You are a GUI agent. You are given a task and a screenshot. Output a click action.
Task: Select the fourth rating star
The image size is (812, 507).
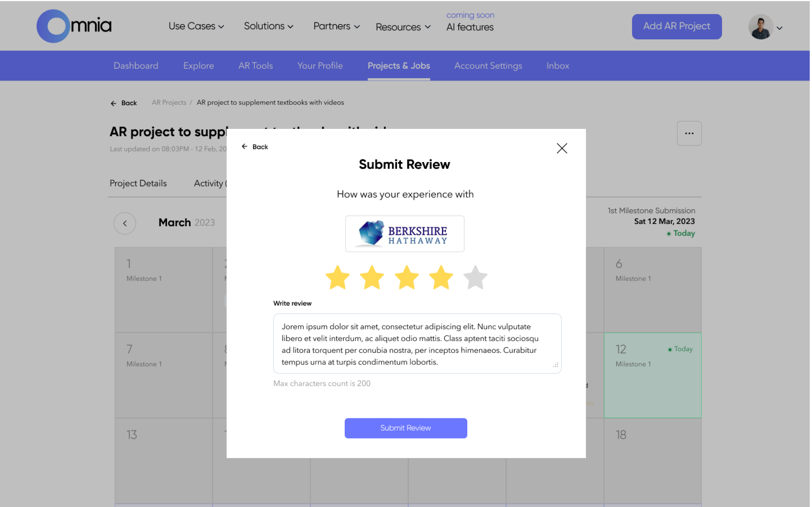tap(442, 277)
